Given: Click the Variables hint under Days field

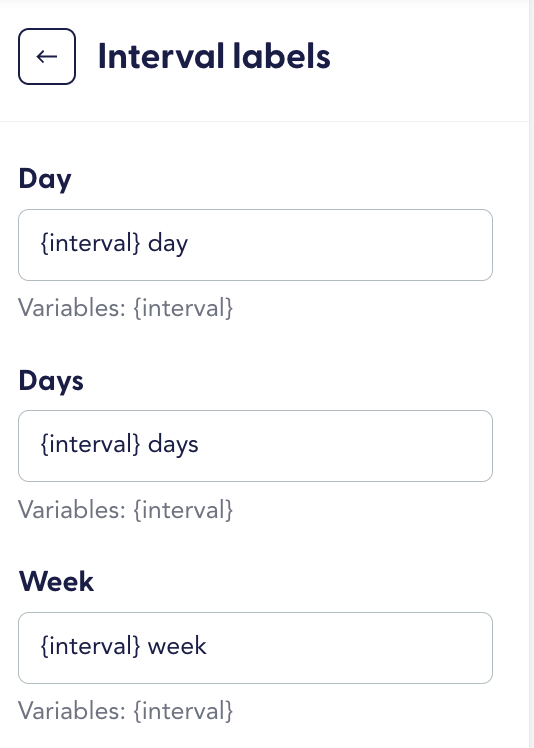Looking at the screenshot, I should (126, 509).
